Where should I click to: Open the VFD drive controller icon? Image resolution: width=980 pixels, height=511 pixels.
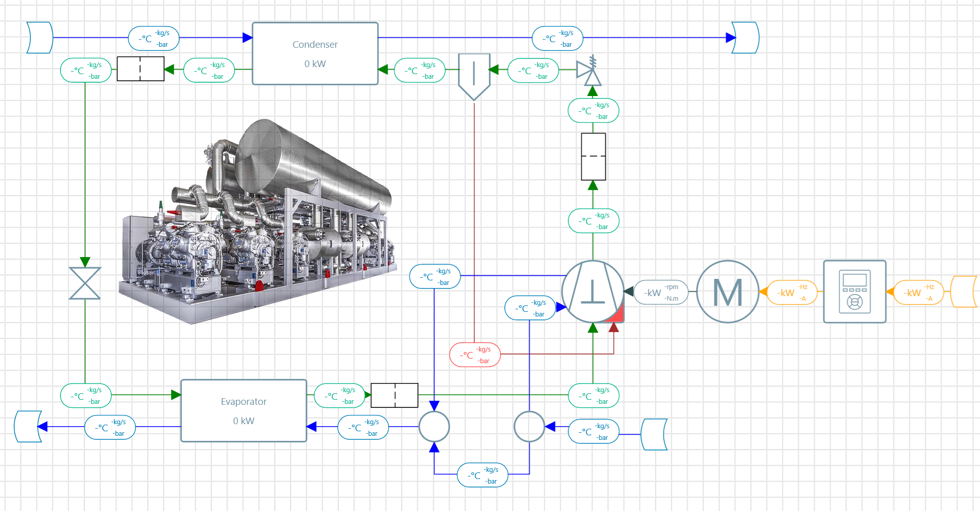tap(855, 291)
